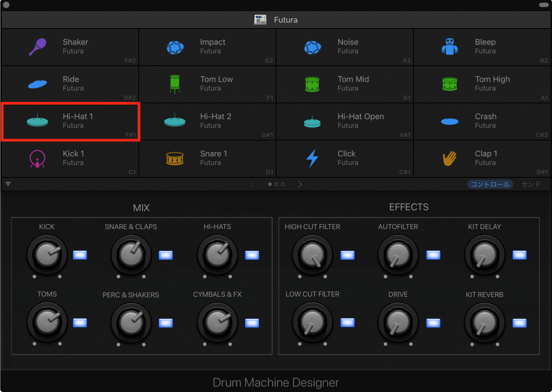Toggle the PERC & SHAKERS on/off button
552x392 pixels.
166,323
